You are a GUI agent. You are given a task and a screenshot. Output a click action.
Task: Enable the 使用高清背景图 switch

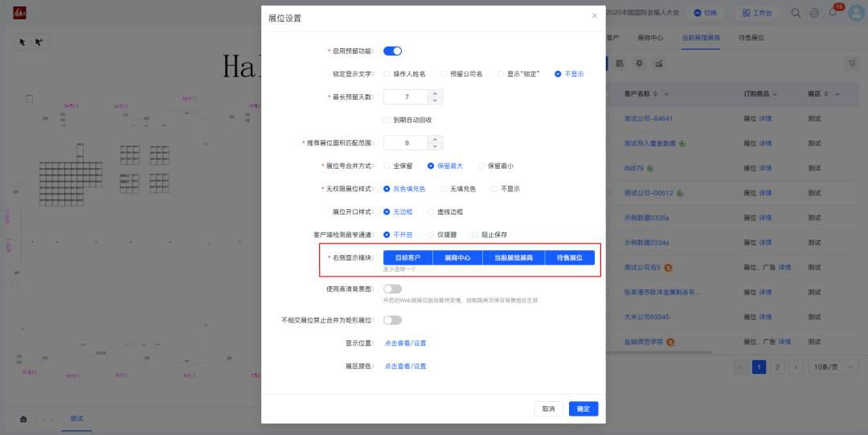pos(392,289)
